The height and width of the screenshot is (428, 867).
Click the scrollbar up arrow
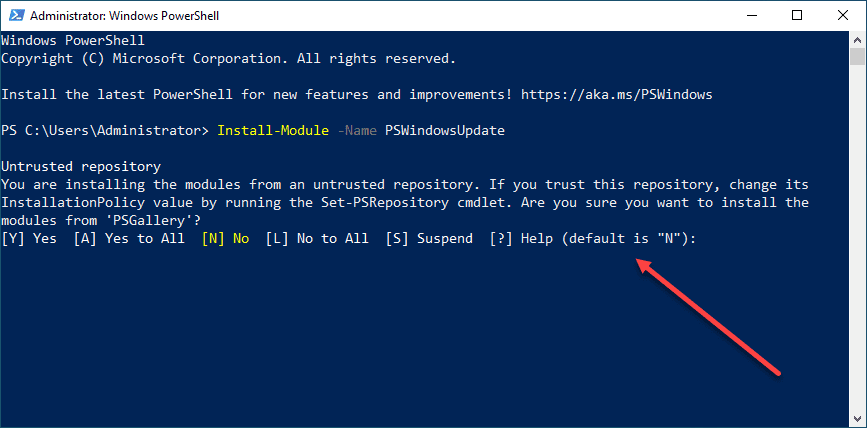click(x=857, y=41)
